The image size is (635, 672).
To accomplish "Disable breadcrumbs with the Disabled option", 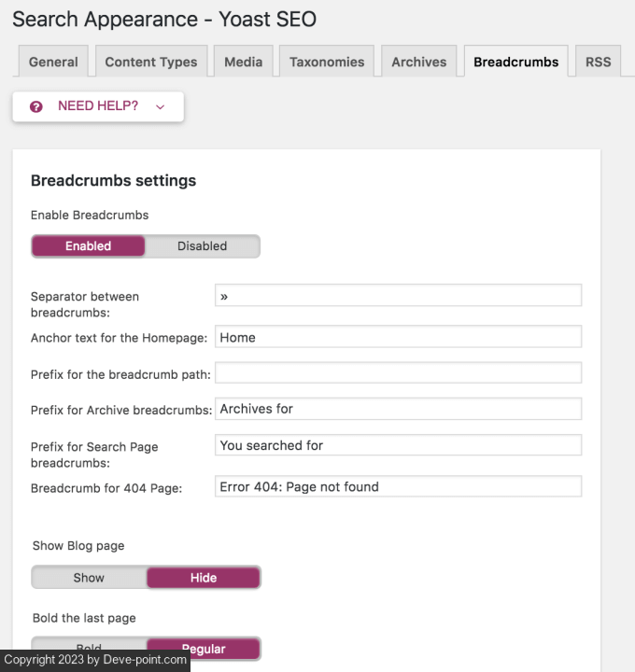I will click(x=203, y=246).
